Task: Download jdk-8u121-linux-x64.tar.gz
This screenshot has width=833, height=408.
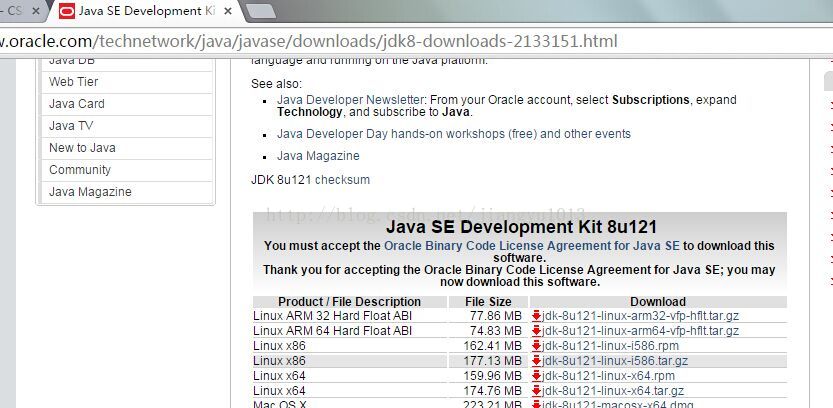Action: (x=613, y=391)
